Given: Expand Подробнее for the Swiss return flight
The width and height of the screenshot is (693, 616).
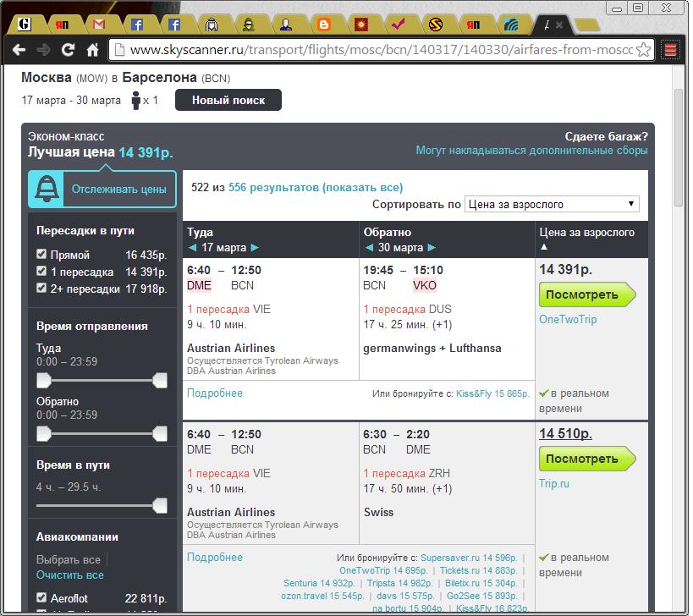Looking at the screenshot, I should tap(215, 558).
